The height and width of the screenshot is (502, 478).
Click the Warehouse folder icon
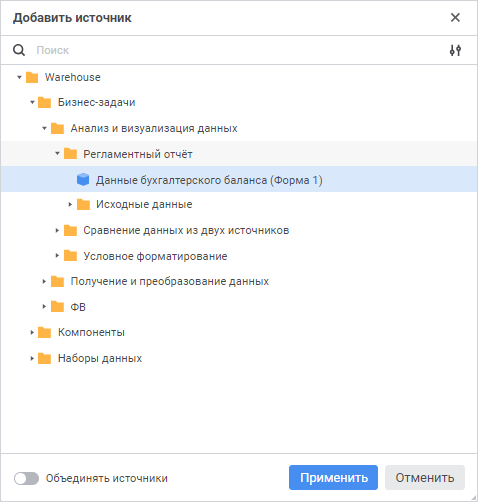tap(32, 77)
